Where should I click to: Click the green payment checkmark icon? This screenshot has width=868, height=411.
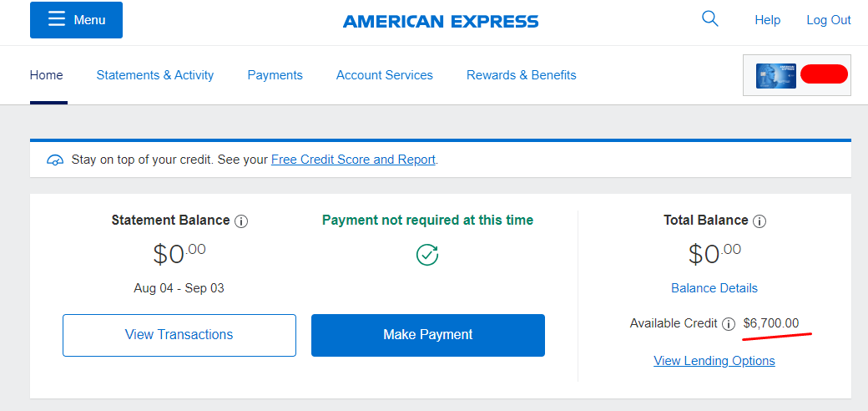[x=427, y=255]
